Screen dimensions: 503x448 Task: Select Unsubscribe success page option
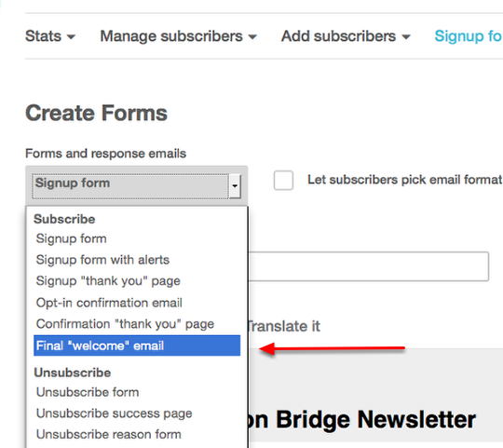(115, 414)
